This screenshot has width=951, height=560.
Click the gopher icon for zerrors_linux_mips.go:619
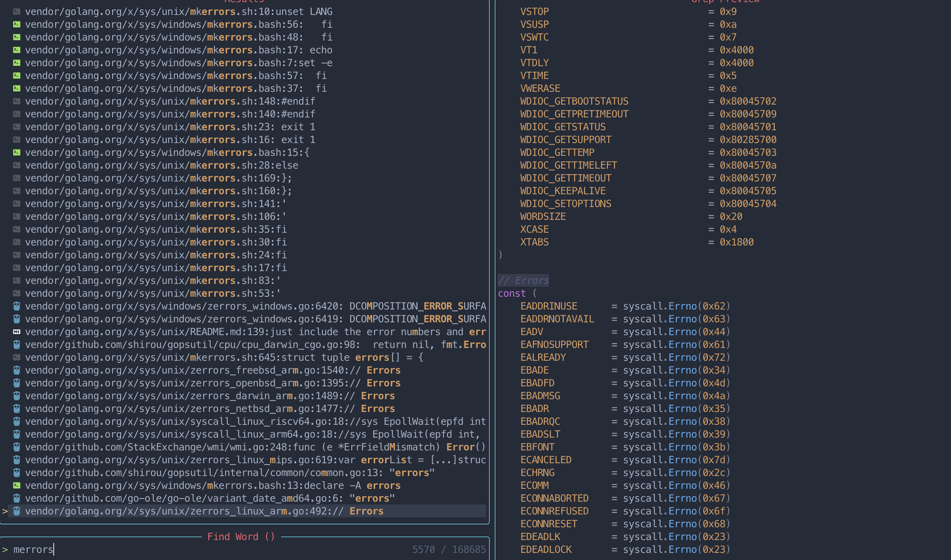point(17,460)
